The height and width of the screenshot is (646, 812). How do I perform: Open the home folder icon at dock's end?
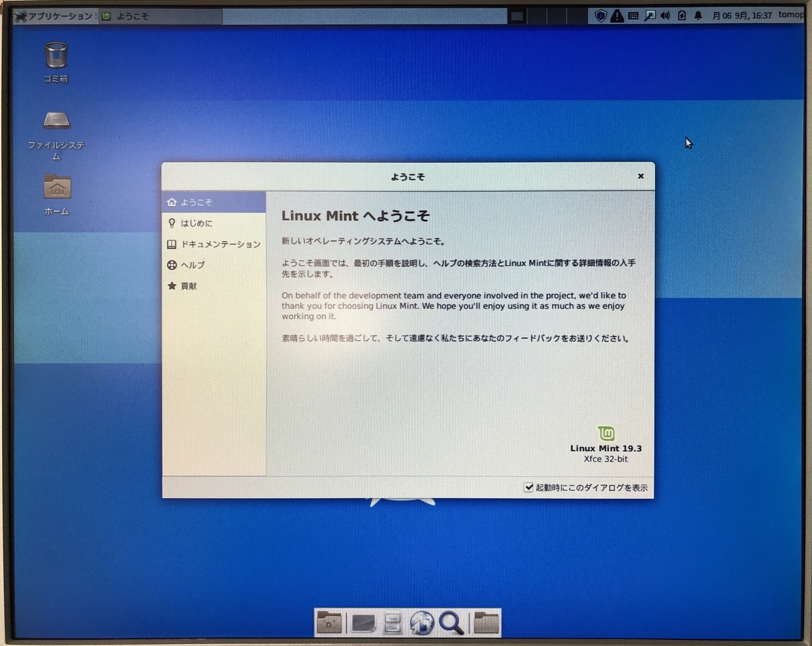click(x=486, y=623)
